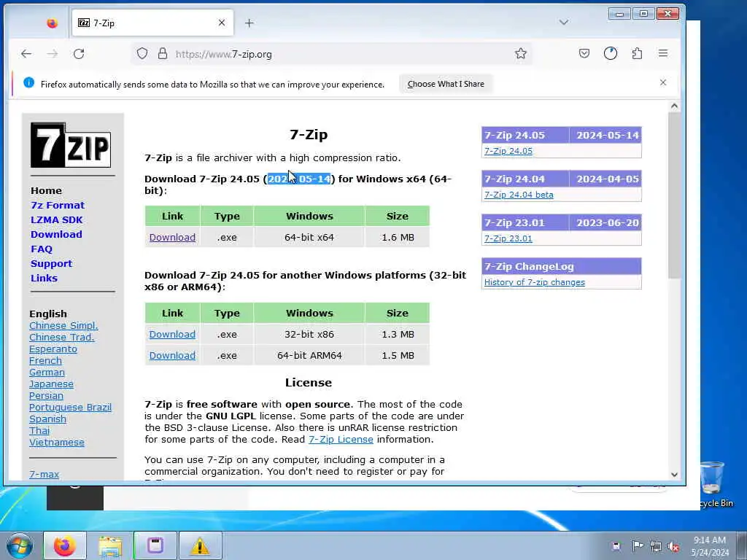747x560 pixels.
Task: Show site security info via padlock icon
Action: [x=163, y=53]
